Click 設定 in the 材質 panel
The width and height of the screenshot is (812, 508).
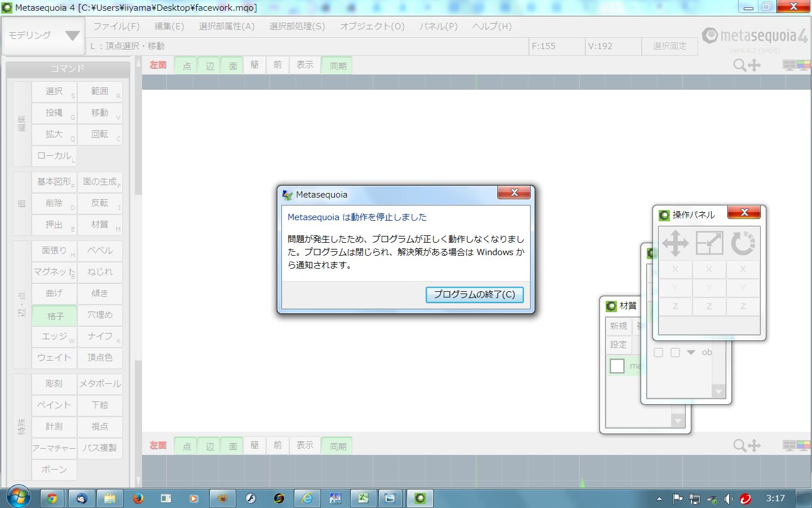click(x=618, y=345)
